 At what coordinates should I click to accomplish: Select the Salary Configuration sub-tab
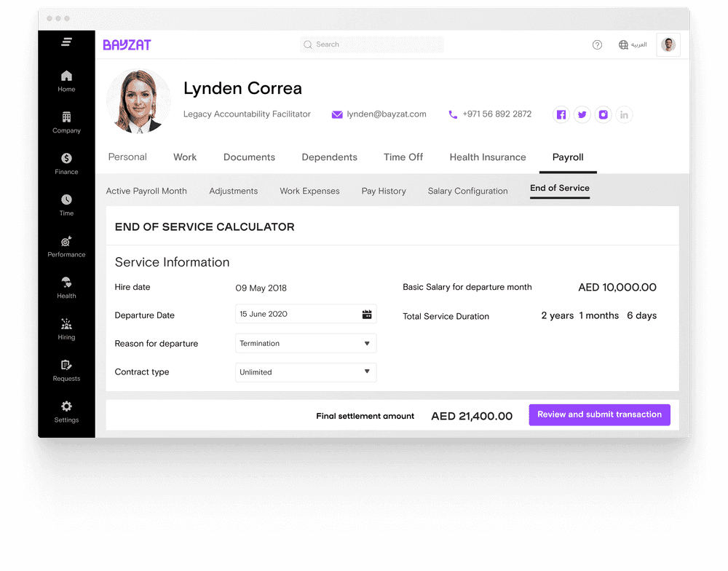click(467, 191)
